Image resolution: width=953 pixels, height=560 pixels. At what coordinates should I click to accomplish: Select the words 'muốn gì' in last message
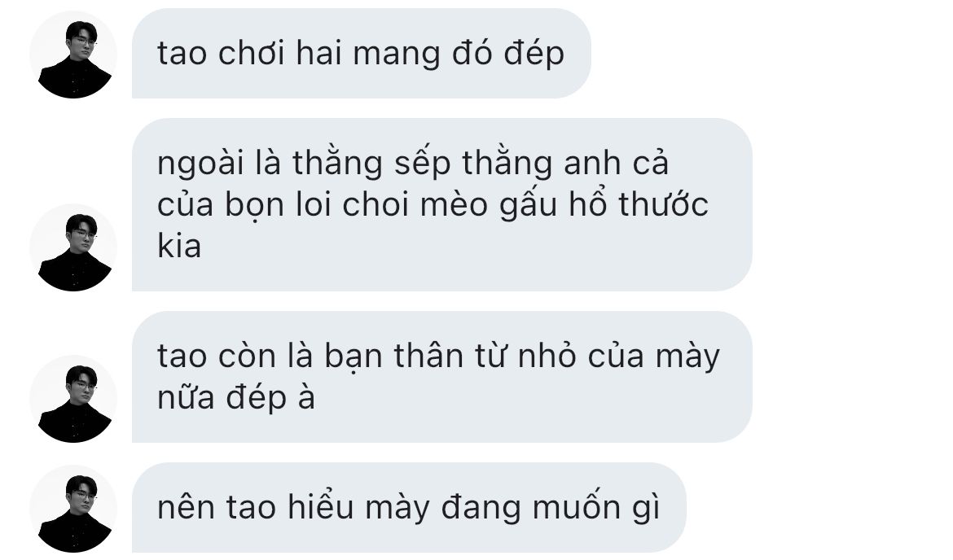[x=596, y=509]
